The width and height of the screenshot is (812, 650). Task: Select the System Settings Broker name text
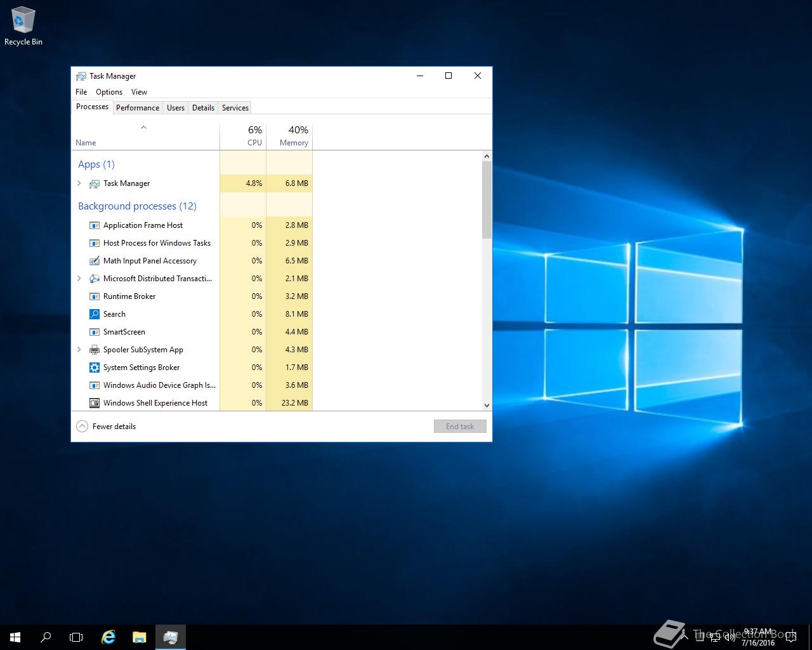click(141, 368)
